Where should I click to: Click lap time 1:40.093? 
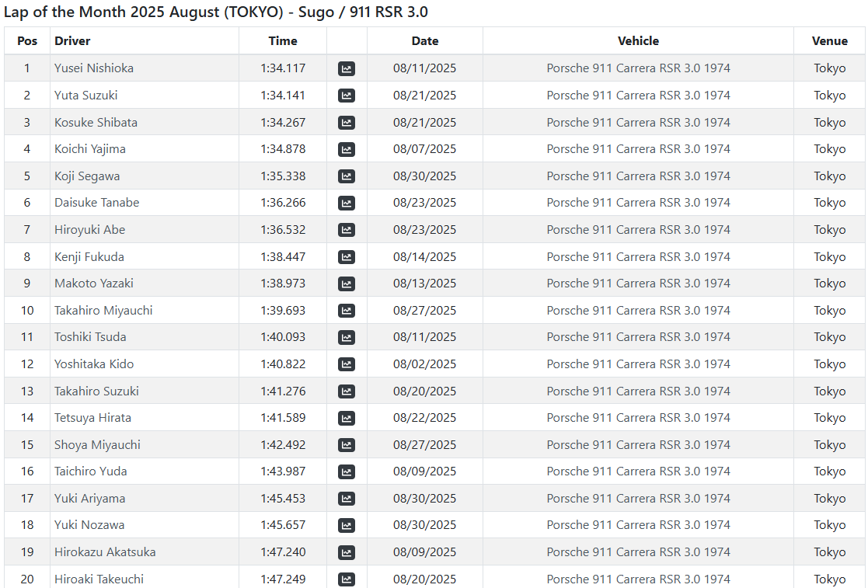(x=283, y=337)
